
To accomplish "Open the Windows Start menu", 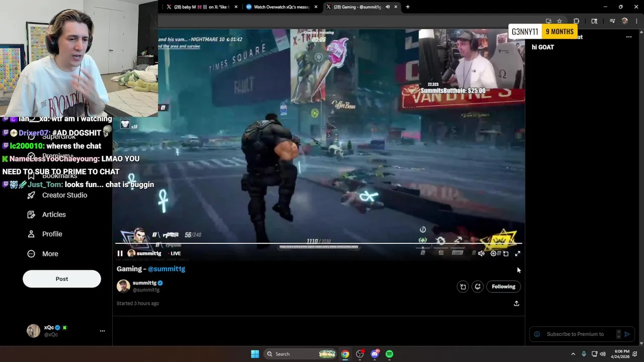I will (x=255, y=354).
